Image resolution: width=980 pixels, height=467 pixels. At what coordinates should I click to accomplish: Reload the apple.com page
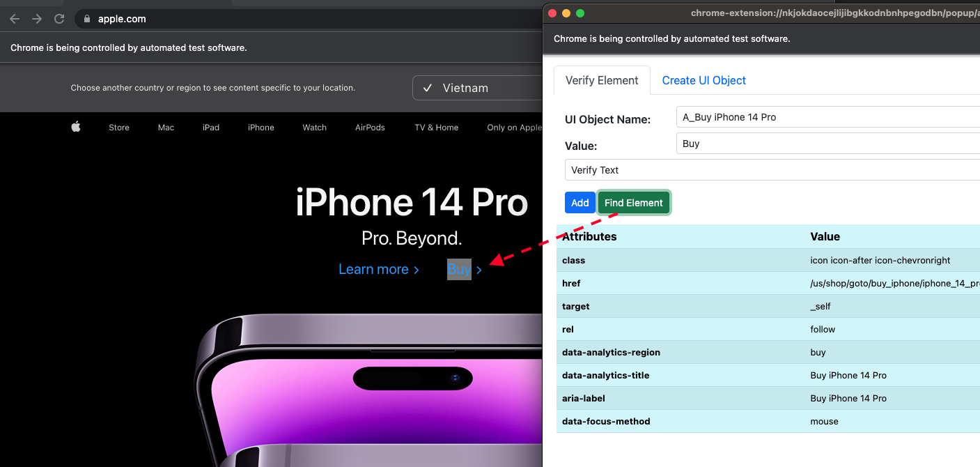[59, 19]
